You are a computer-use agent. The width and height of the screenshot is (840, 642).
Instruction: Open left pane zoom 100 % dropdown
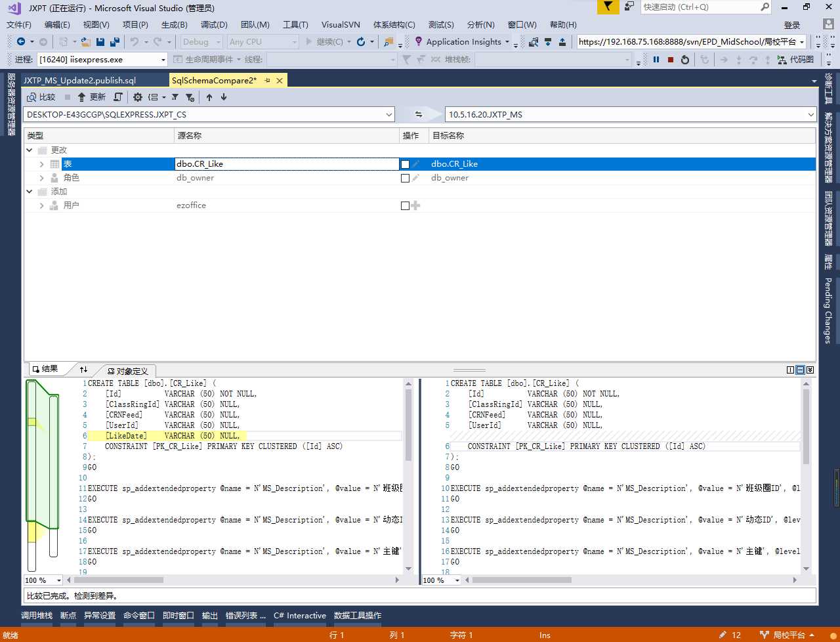[59, 580]
